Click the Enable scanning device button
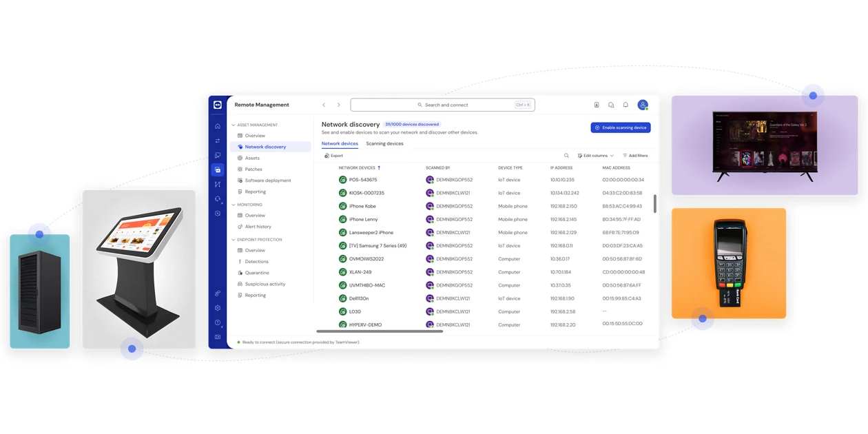 (x=621, y=127)
